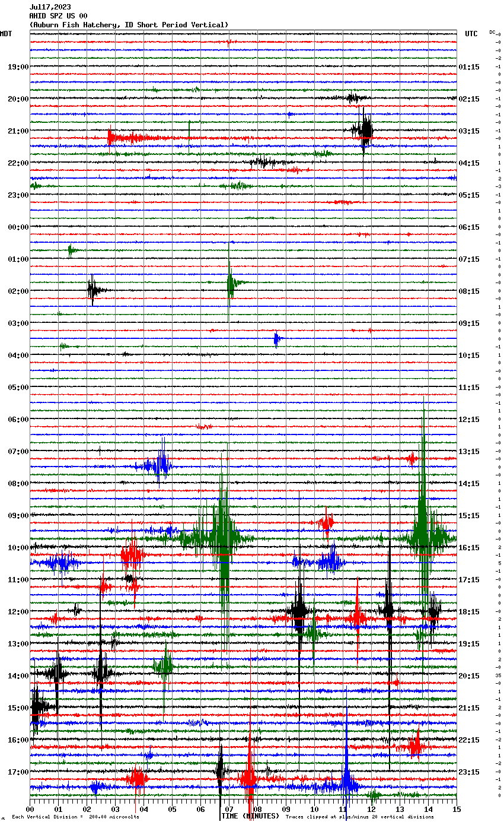
Task: Pick the 05:00 MDT time label
Action: [18, 388]
